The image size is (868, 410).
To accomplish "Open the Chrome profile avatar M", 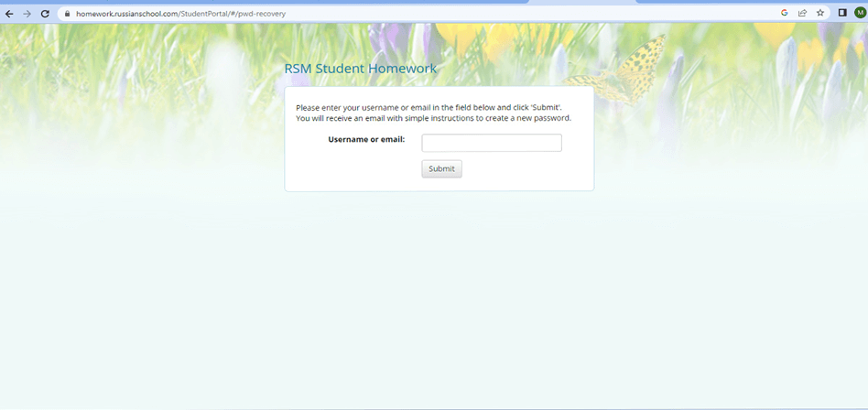I will coord(860,13).
